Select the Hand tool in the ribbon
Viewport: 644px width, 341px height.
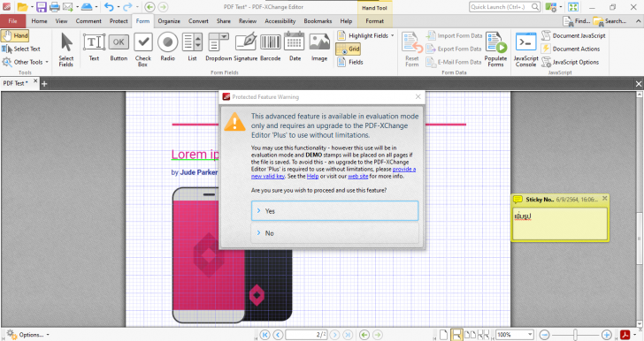coord(15,35)
